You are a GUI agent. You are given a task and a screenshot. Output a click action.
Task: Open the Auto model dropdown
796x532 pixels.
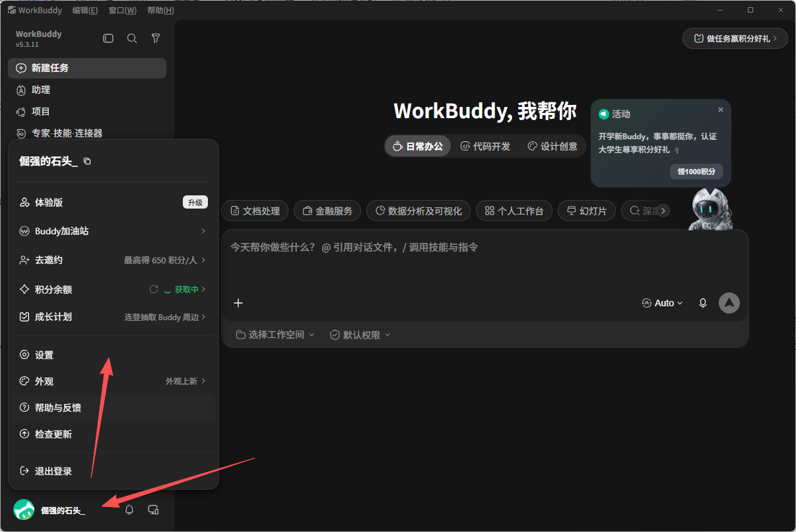pos(662,303)
